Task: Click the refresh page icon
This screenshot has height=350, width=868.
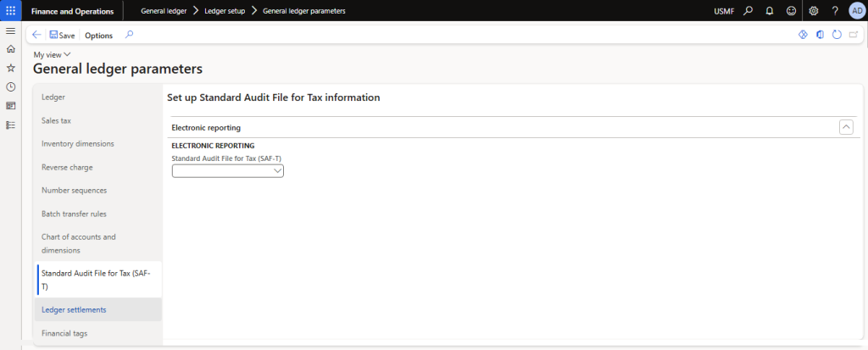Action: pyautogui.click(x=837, y=35)
